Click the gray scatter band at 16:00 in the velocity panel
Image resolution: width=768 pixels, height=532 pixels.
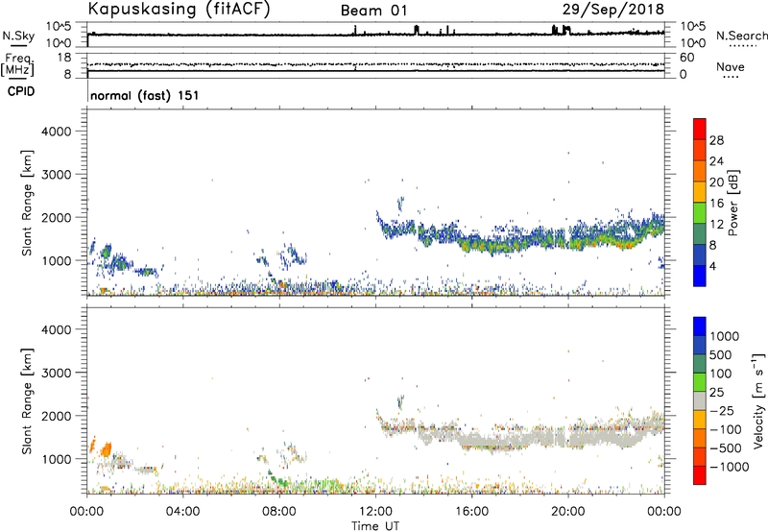471,439
